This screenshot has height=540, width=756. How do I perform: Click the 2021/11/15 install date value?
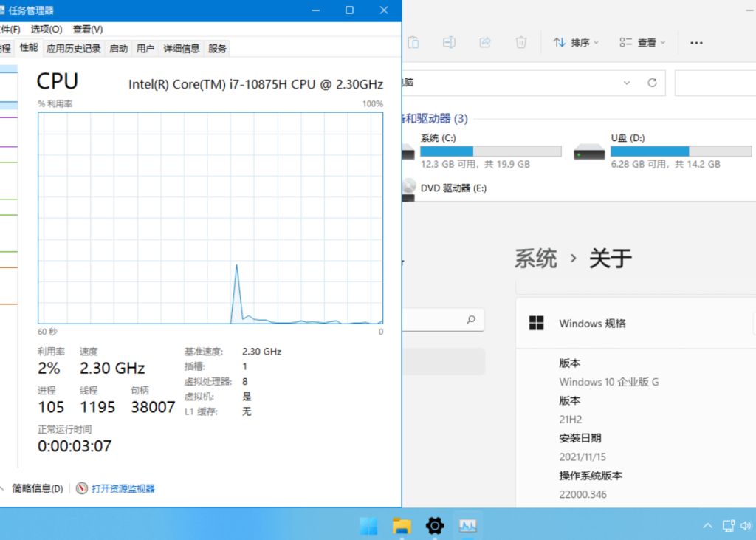pyautogui.click(x=583, y=457)
